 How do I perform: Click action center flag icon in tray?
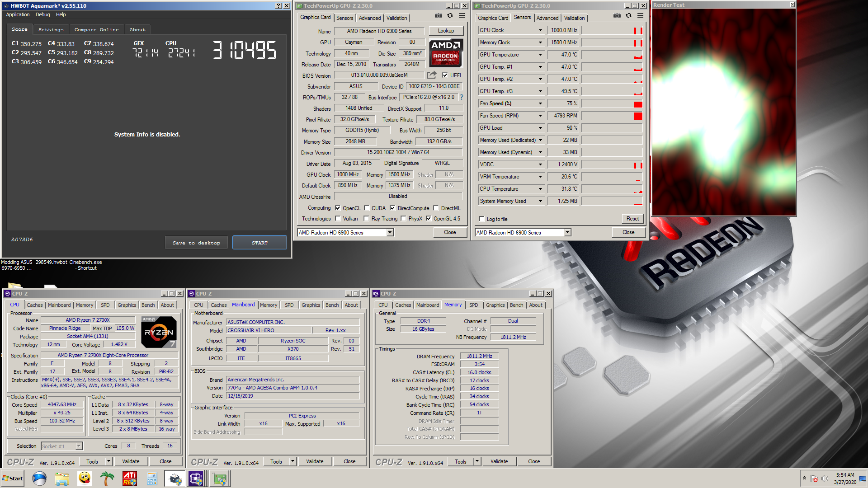tap(814, 479)
